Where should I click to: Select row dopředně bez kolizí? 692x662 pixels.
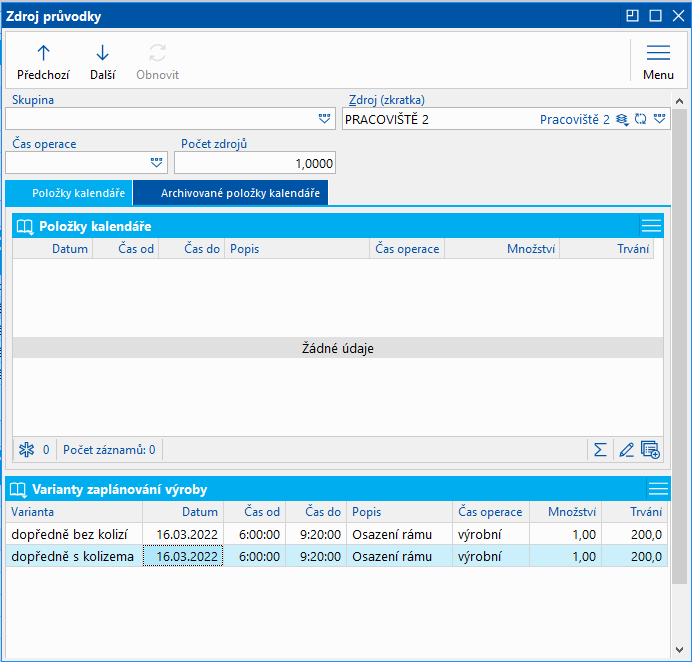(x=337, y=534)
